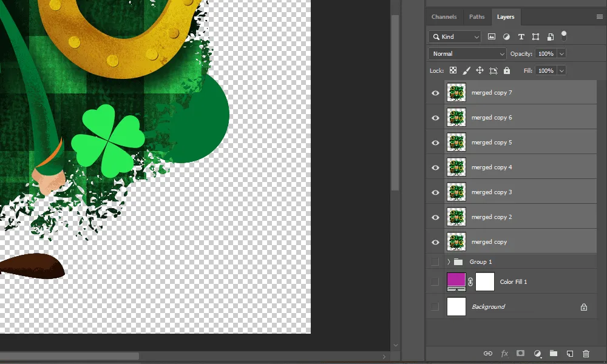The width and height of the screenshot is (607, 364).
Task: Open the Opacity slider dropdown arrow
Action: [561, 54]
